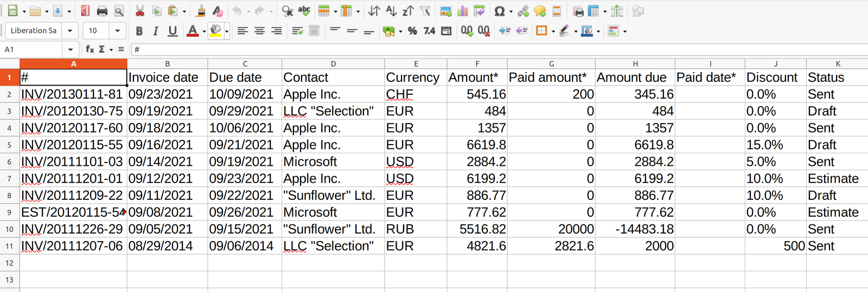The width and height of the screenshot is (868, 292).
Task: Toggle italic formatting
Action: (156, 31)
